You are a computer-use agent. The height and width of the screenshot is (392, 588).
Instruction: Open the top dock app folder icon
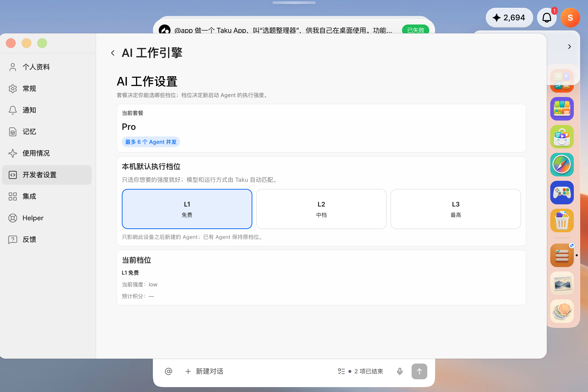point(562,81)
